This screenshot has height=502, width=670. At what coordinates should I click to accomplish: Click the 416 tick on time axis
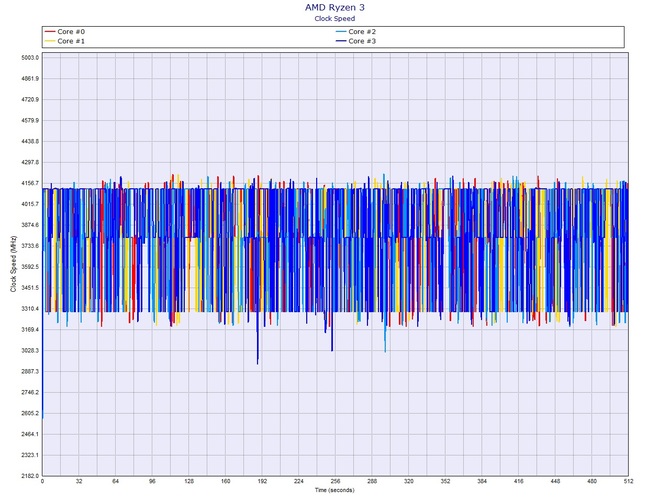519,481
